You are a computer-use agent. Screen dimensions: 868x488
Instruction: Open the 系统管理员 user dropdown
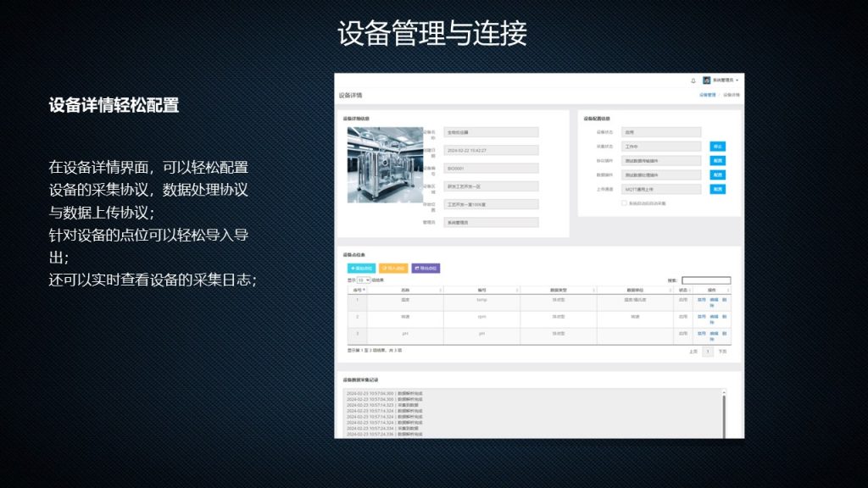[725, 80]
